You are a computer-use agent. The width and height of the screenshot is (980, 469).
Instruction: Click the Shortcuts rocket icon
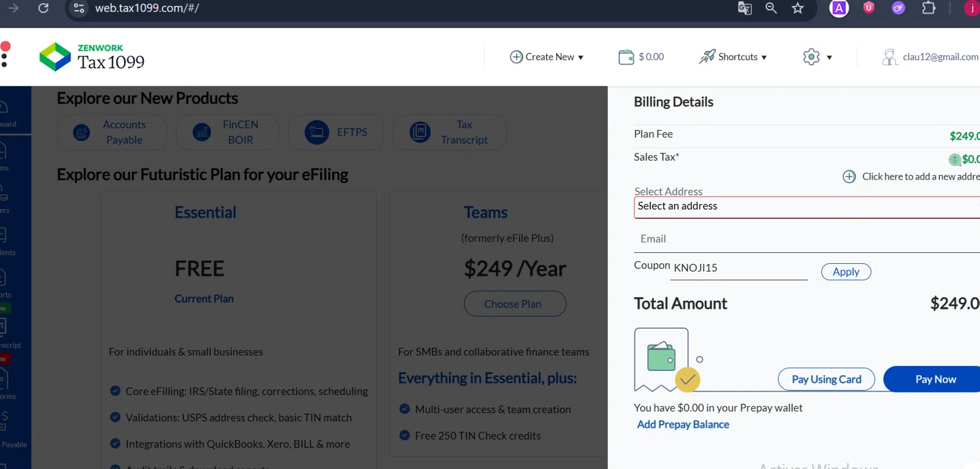click(x=707, y=57)
